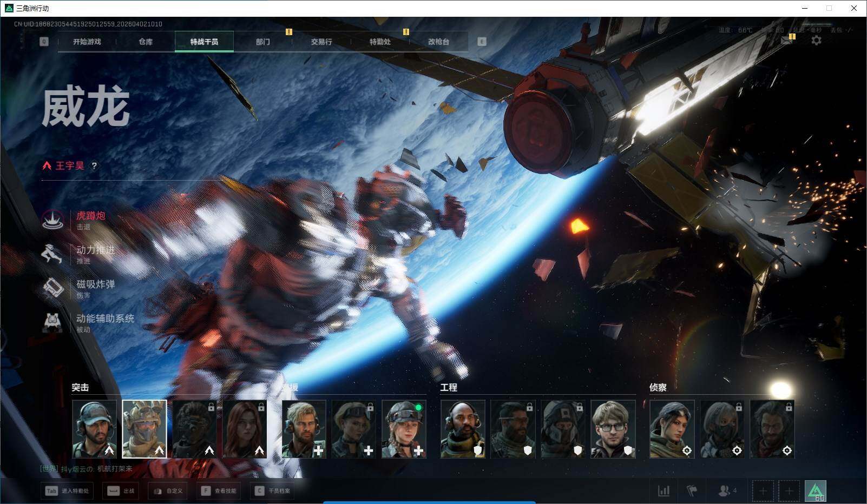
Task: Switch to the 改枪台 tab
Action: [x=438, y=42]
